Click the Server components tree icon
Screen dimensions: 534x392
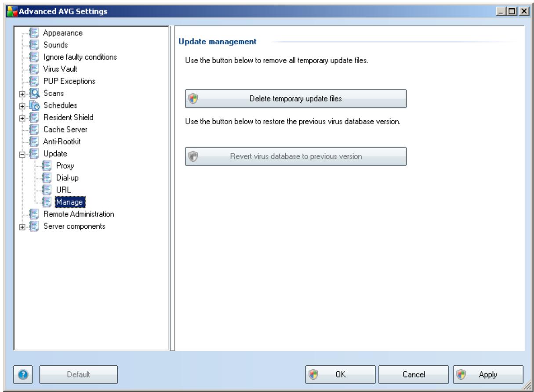[x=34, y=227]
